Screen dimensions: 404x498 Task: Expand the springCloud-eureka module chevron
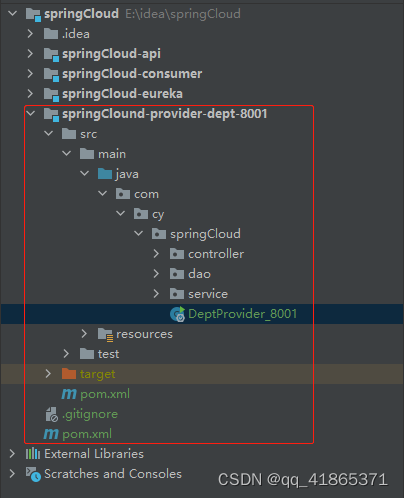tap(30, 94)
